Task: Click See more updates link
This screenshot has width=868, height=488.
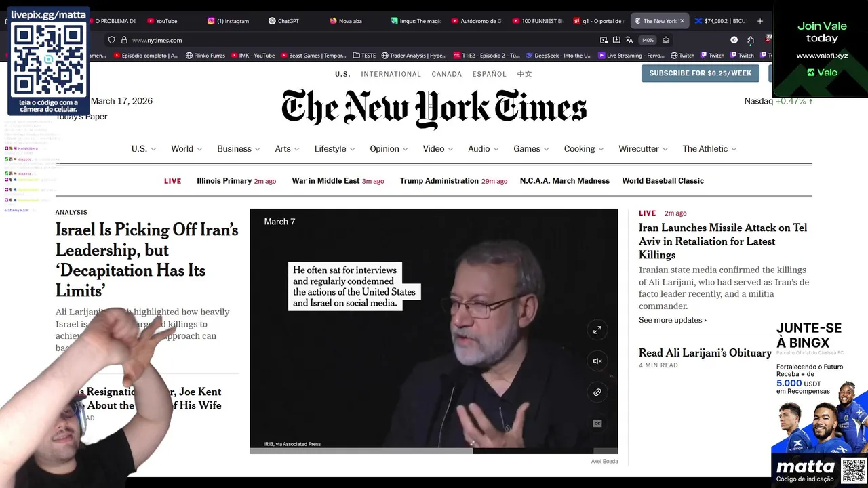Action: (x=673, y=320)
